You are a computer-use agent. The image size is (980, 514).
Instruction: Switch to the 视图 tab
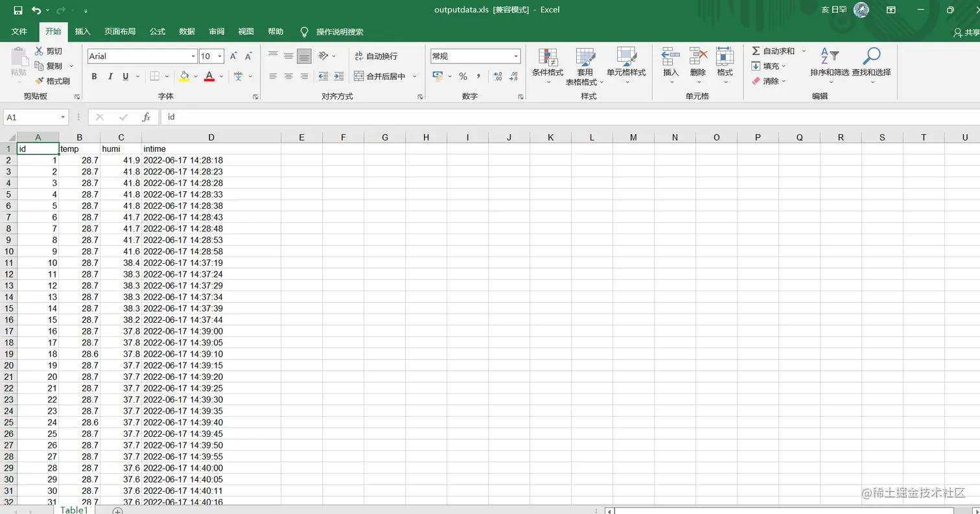pos(246,32)
